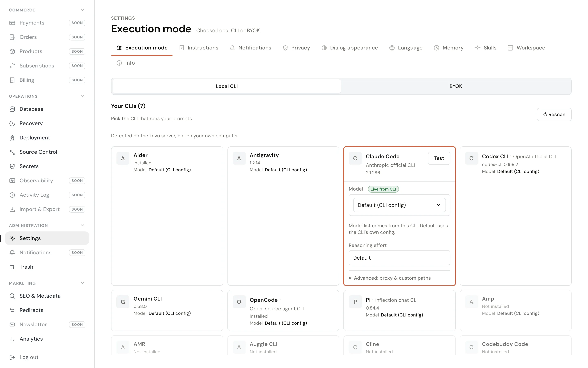588x368 pixels.
Task: Click the Rescan button
Action: pos(554,115)
